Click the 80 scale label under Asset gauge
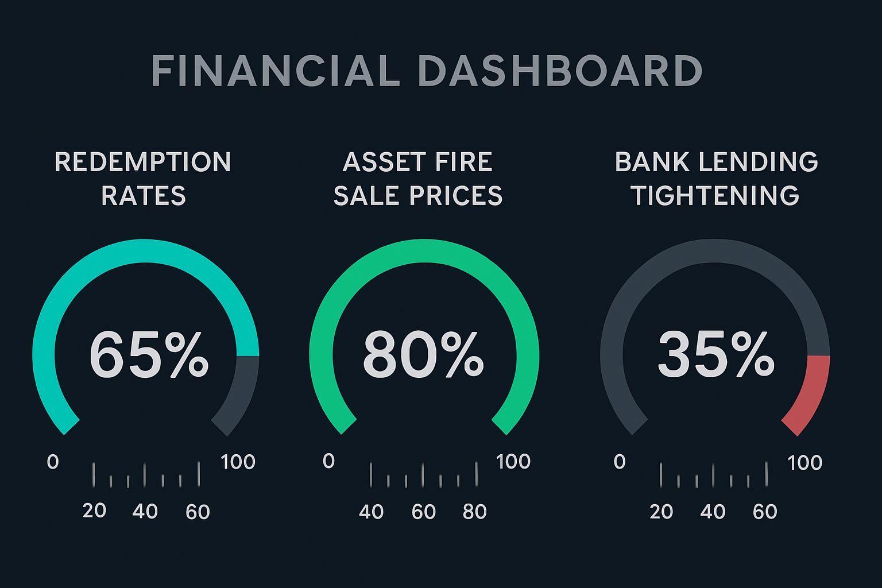The image size is (882, 588). pyautogui.click(x=474, y=512)
